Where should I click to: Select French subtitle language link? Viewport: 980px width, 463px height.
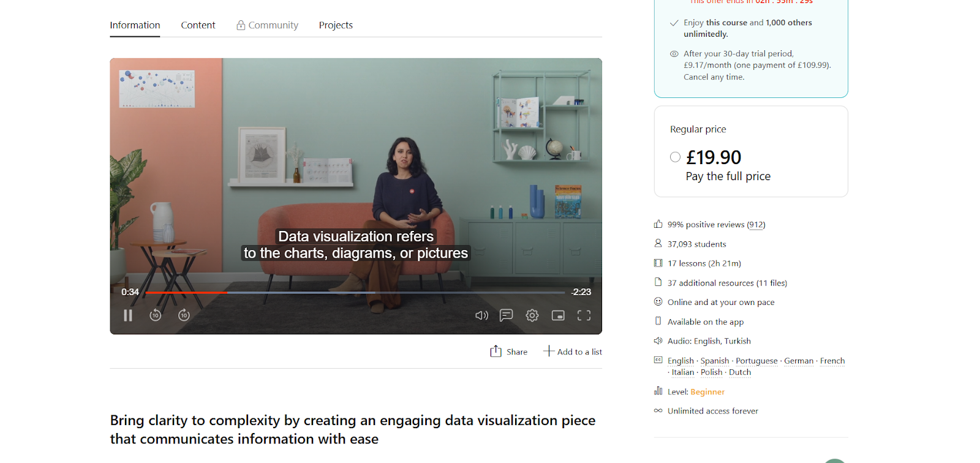(x=832, y=361)
